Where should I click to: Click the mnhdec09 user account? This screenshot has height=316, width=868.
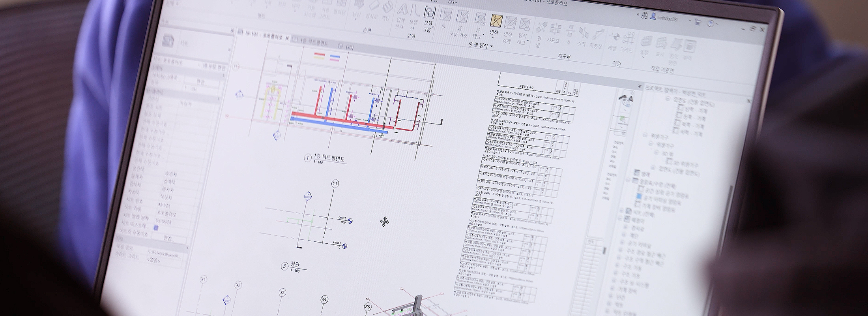coord(668,18)
